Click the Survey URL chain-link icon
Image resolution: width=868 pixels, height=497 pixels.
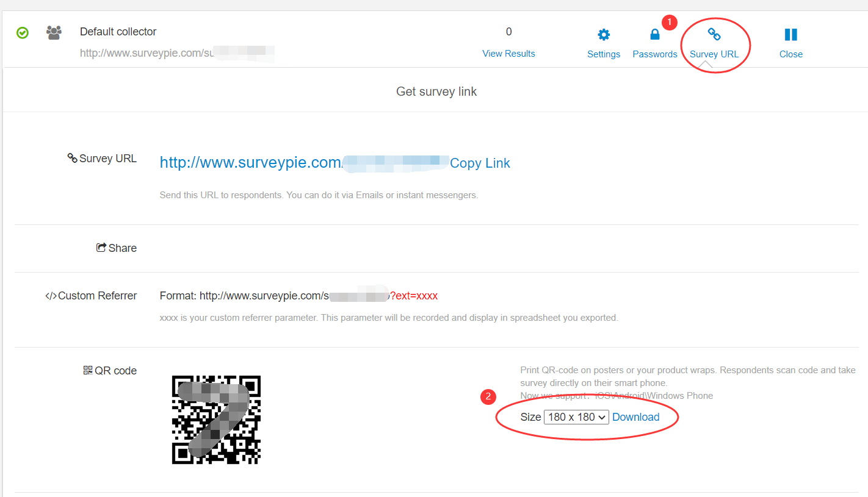[x=714, y=34]
